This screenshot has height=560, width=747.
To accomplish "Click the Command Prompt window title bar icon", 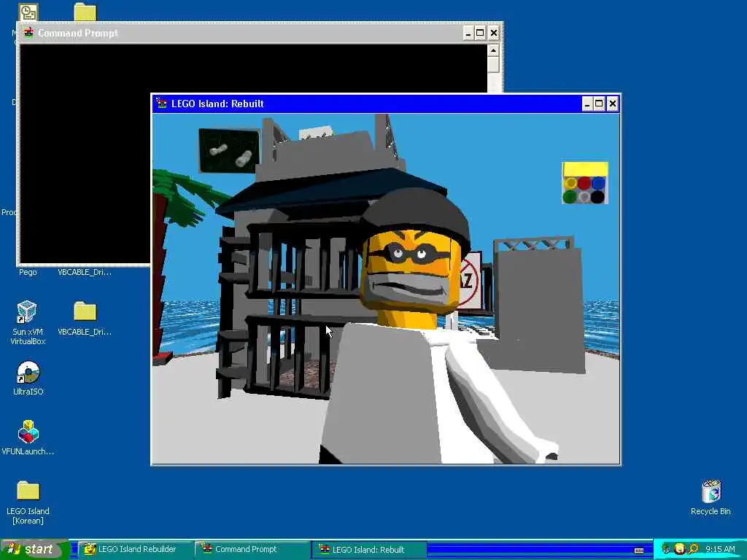I will tap(28, 33).
